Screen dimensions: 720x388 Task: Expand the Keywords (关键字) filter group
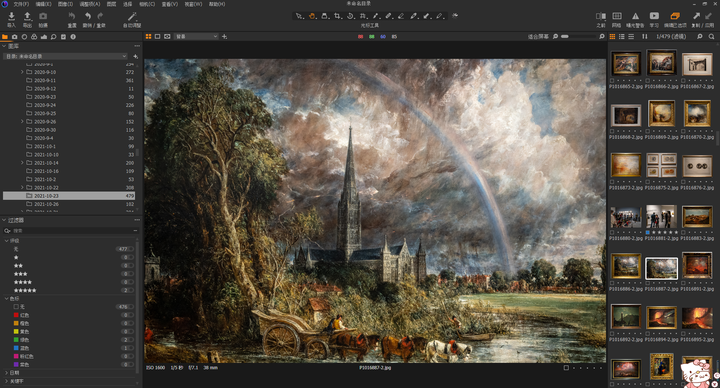[x=6, y=381]
